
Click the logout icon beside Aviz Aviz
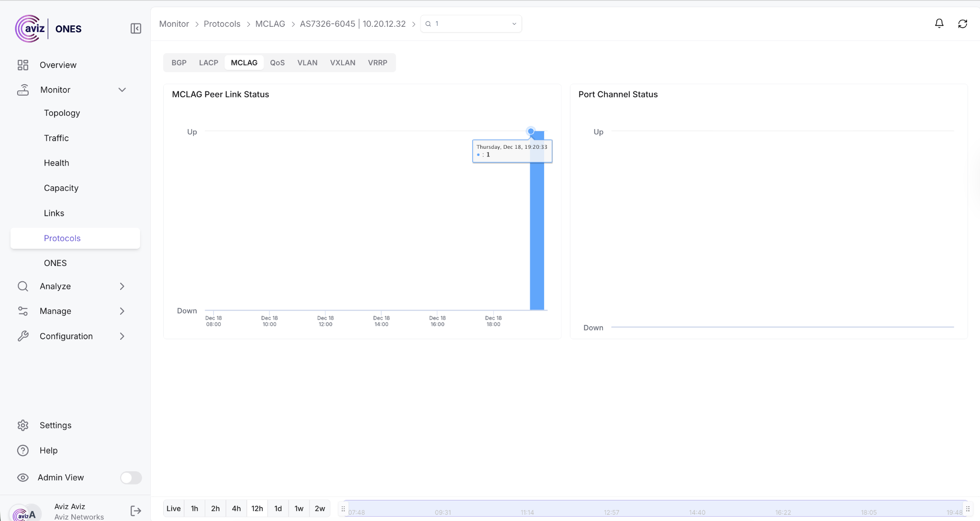136,511
